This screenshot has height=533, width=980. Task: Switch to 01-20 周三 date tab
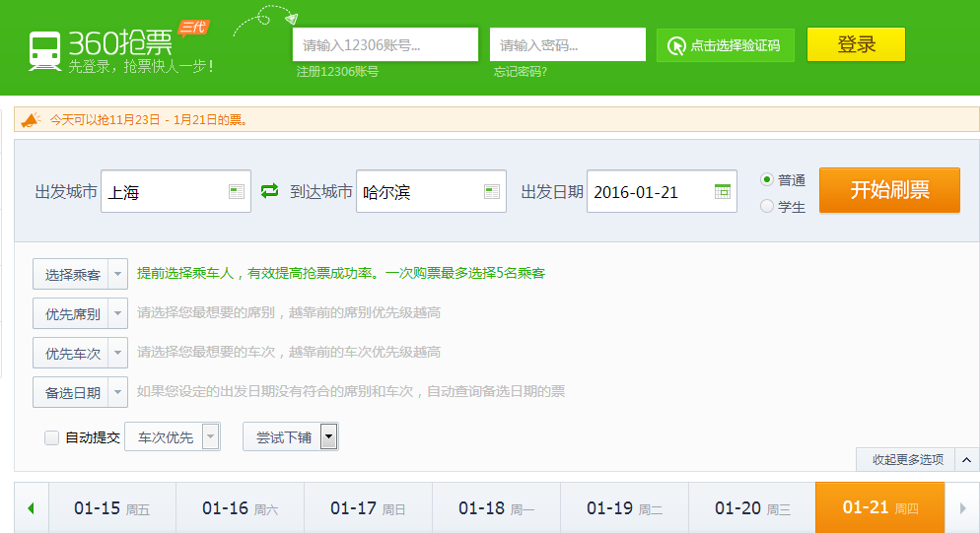pyautogui.click(x=752, y=508)
